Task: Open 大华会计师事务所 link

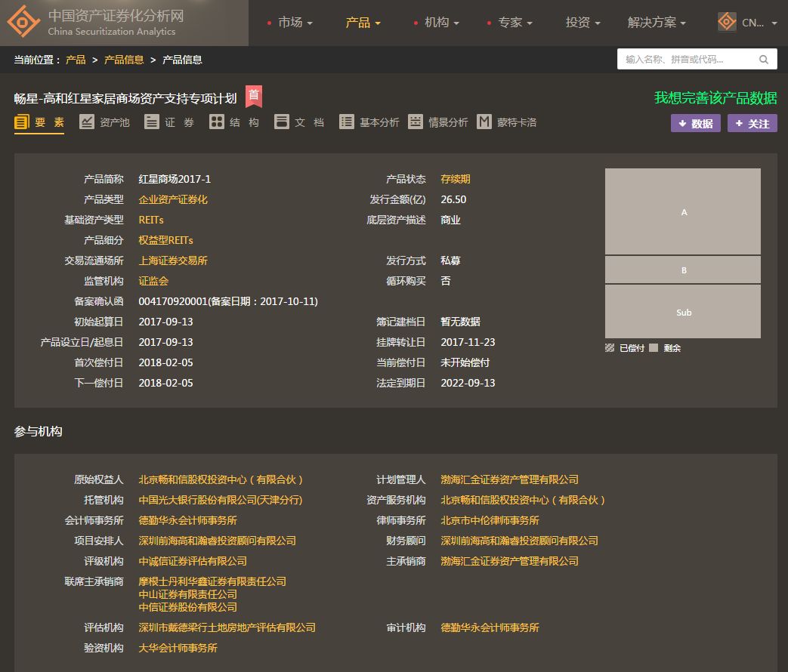Action: pyautogui.click(x=178, y=648)
